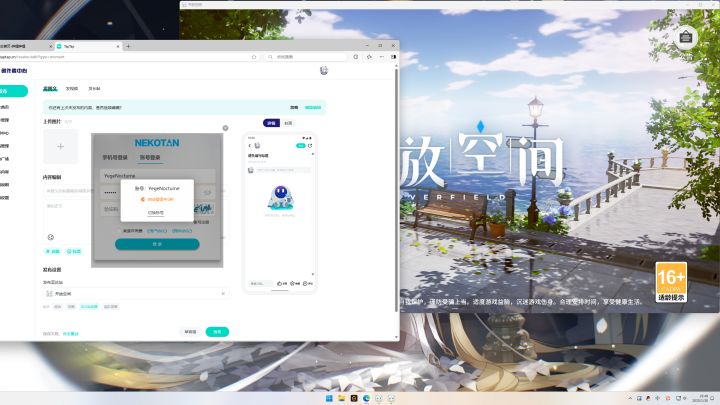Click the @ mention button below editor

(x=74, y=251)
